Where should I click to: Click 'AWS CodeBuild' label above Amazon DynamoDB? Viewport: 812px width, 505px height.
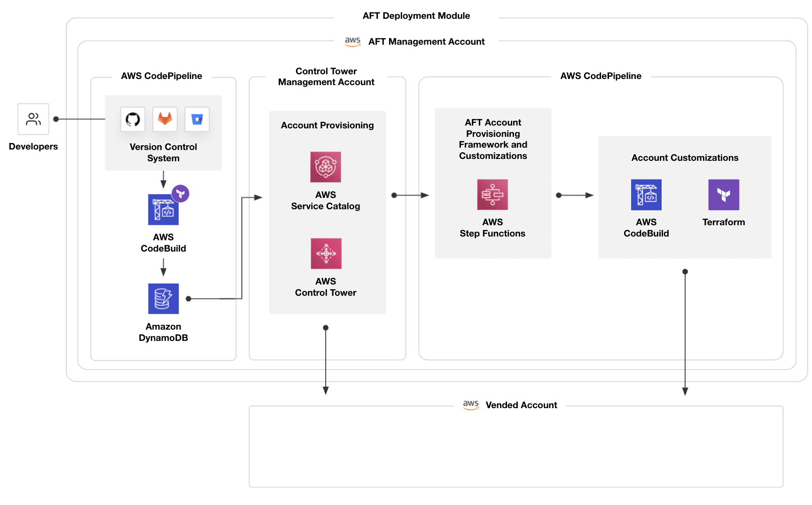point(164,243)
